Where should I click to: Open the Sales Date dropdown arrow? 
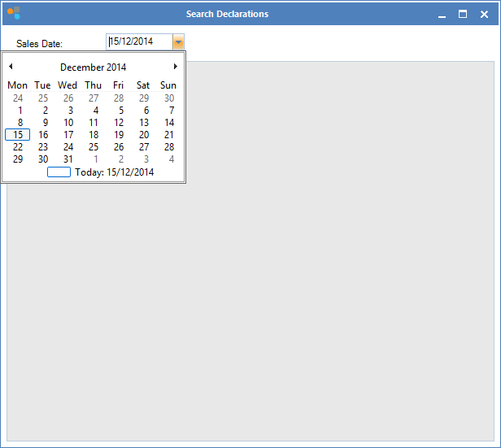179,41
